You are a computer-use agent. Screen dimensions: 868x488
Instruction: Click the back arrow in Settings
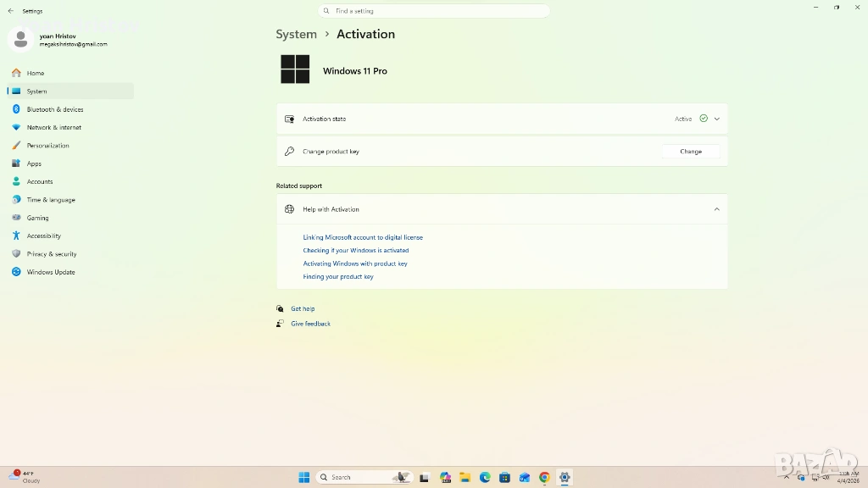(x=10, y=11)
